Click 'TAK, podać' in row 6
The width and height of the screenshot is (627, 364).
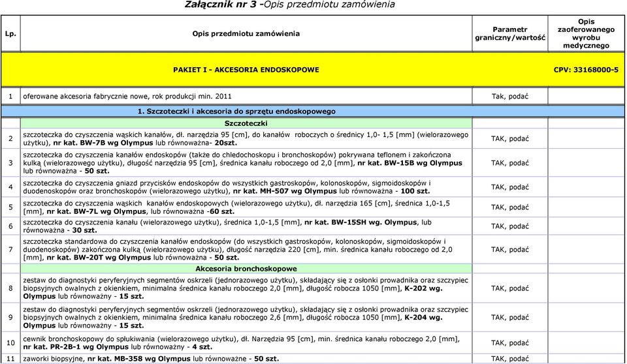510,226
